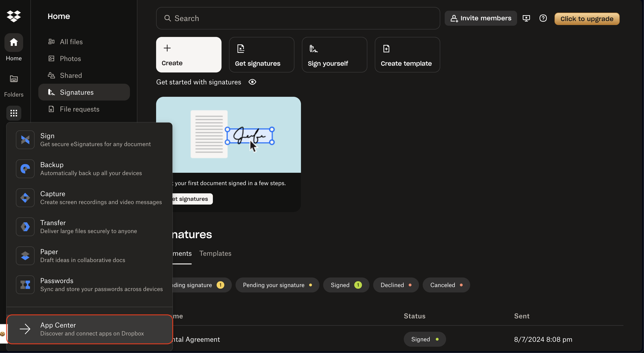Screen dimensions: 644x353
Task: Open Sign app in apps menu
Action: point(89,140)
